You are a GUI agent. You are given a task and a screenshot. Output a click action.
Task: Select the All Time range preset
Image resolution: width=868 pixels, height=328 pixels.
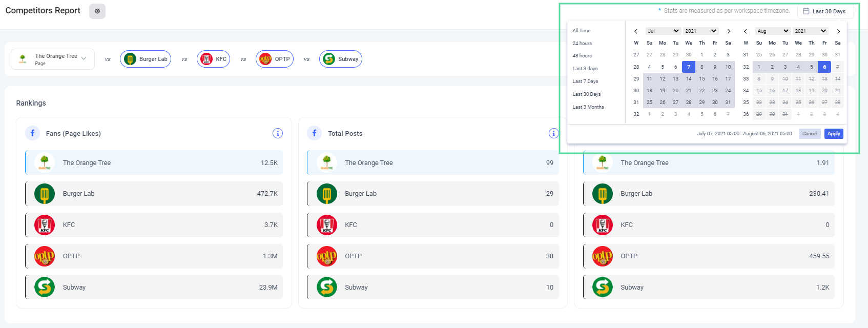[582, 31]
